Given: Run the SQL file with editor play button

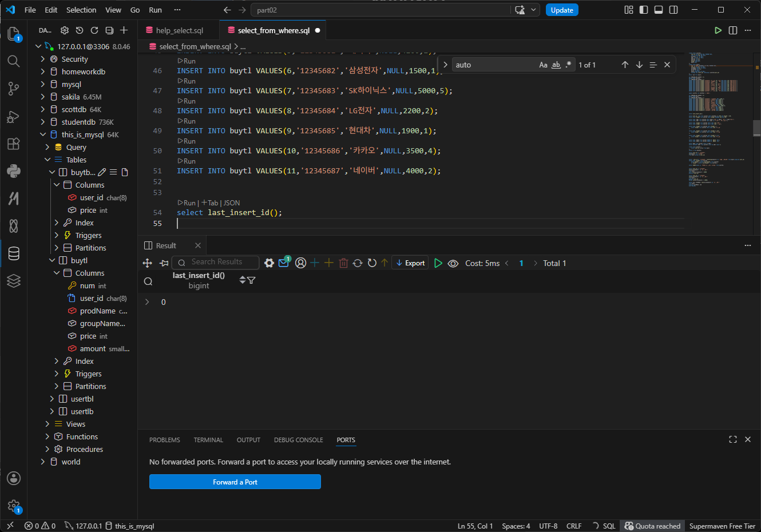Looking at the screenshot, I should coord(718,30).
